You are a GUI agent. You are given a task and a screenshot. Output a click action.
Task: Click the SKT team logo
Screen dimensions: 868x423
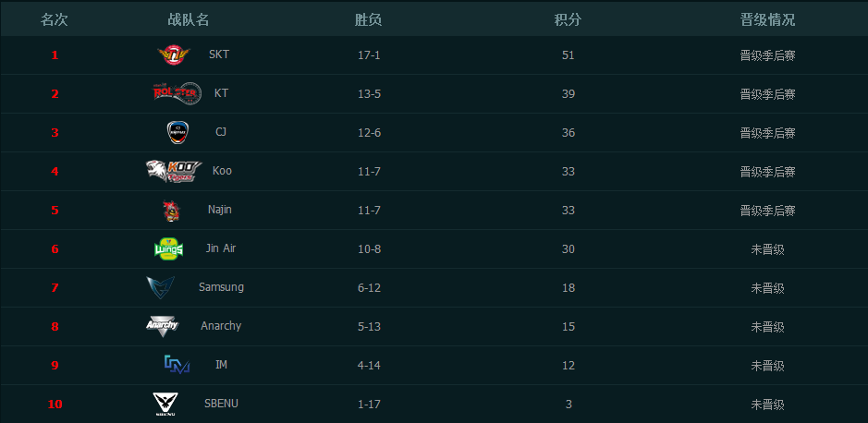[x=173, y=55]
